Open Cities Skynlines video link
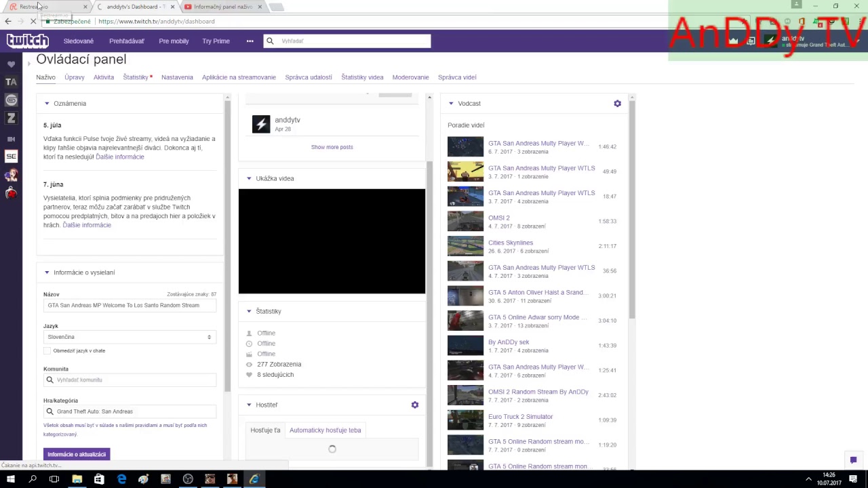 click(511, 243)
